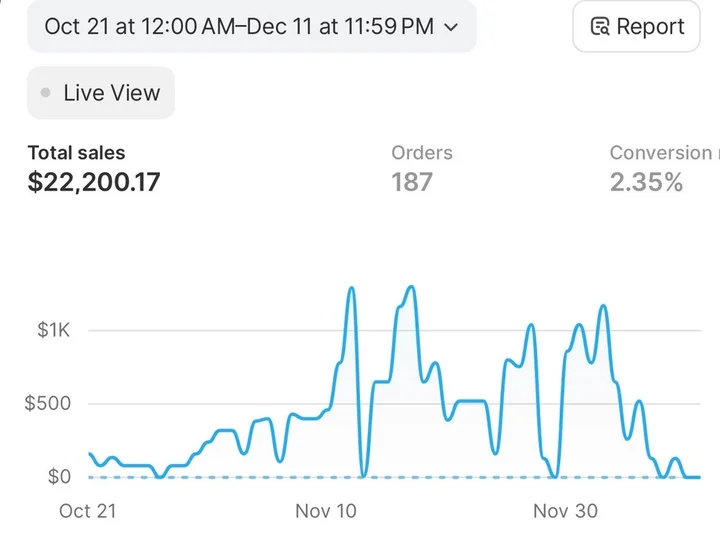Click the $1K gridline label

point(54,331)
